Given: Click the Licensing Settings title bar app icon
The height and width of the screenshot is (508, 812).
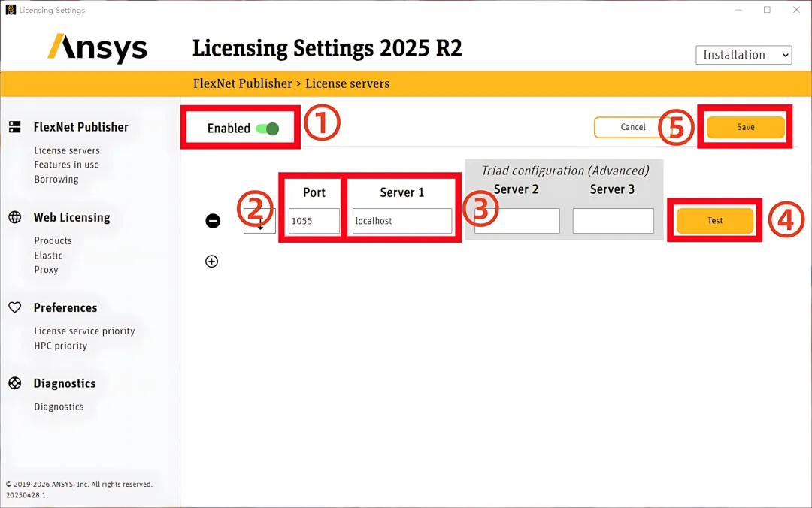Looking at the screenshot, I should pos(11,10).
